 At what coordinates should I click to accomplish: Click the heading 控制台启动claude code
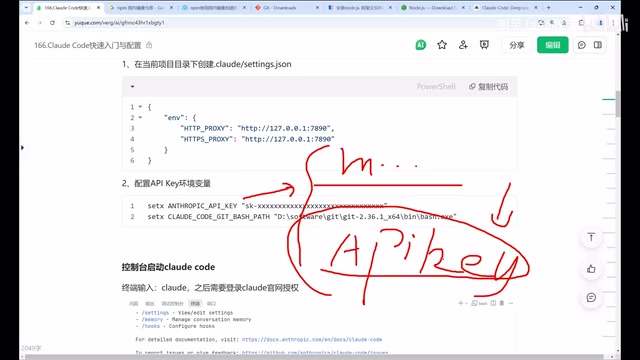[x=168, y=267]
